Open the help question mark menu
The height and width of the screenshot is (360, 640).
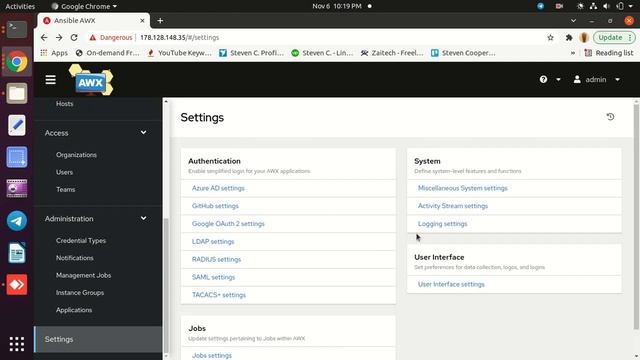click(x=543, y=80)
